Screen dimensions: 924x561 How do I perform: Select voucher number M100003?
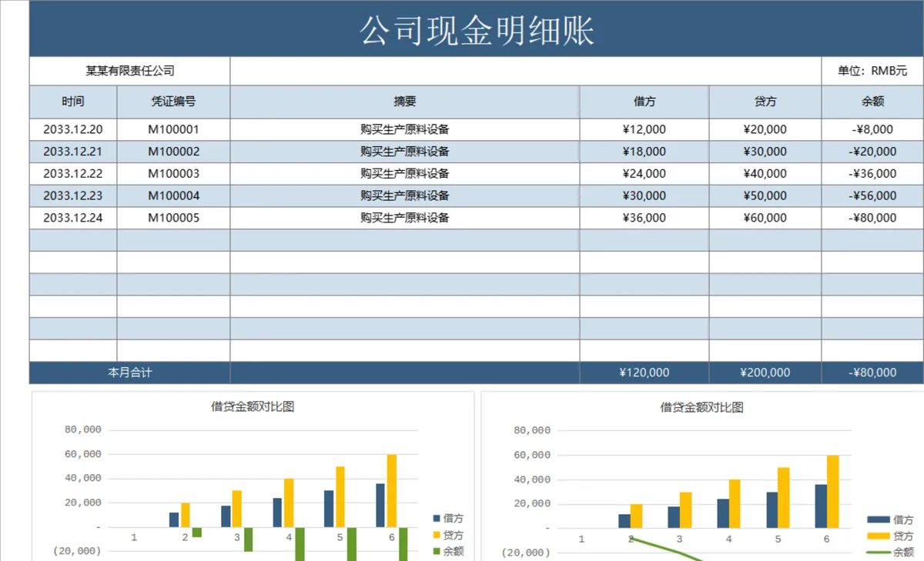(173, 174)
